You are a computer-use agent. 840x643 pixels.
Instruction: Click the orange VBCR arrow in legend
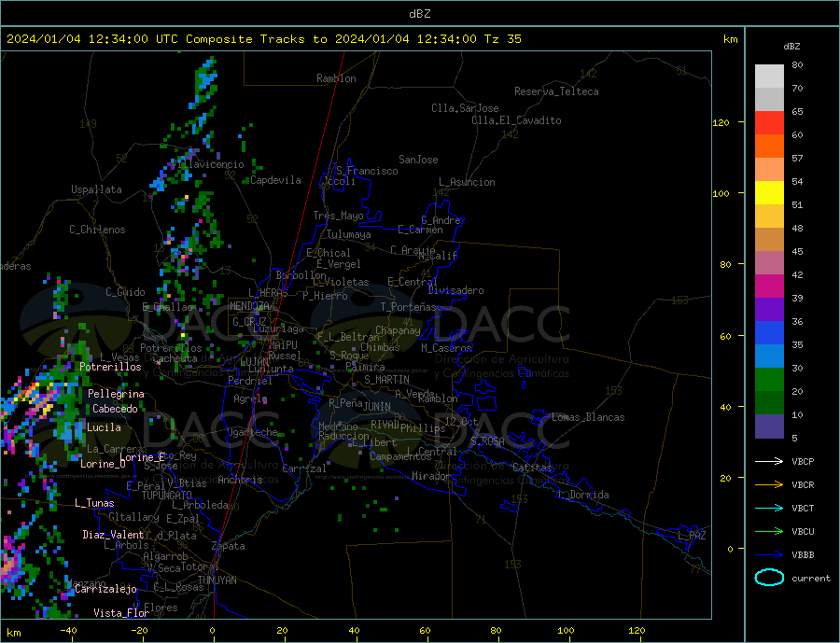[x=769, y=485]
